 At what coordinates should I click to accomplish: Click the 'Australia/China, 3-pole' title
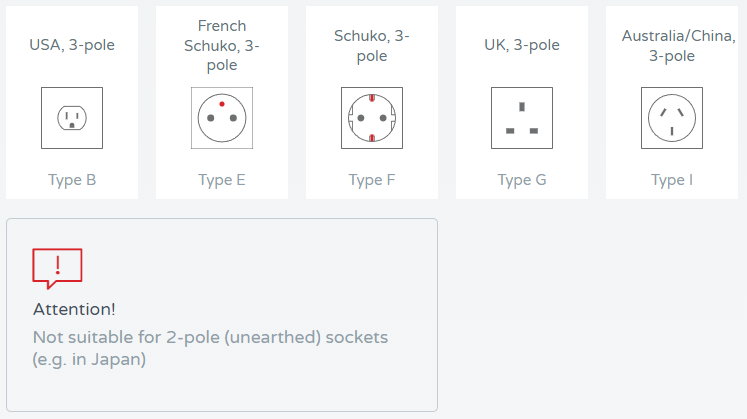click(x=672, y=45)
